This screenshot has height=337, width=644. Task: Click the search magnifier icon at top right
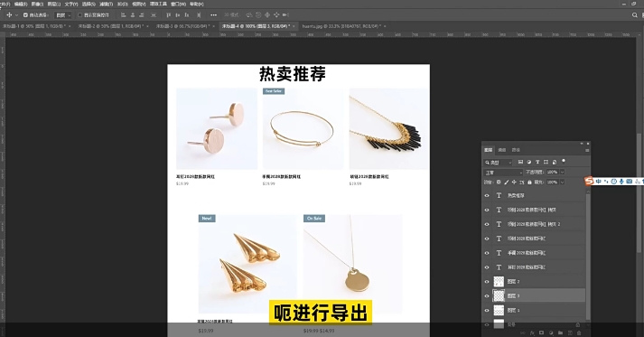pyautogui.click(x=635, y=14)
